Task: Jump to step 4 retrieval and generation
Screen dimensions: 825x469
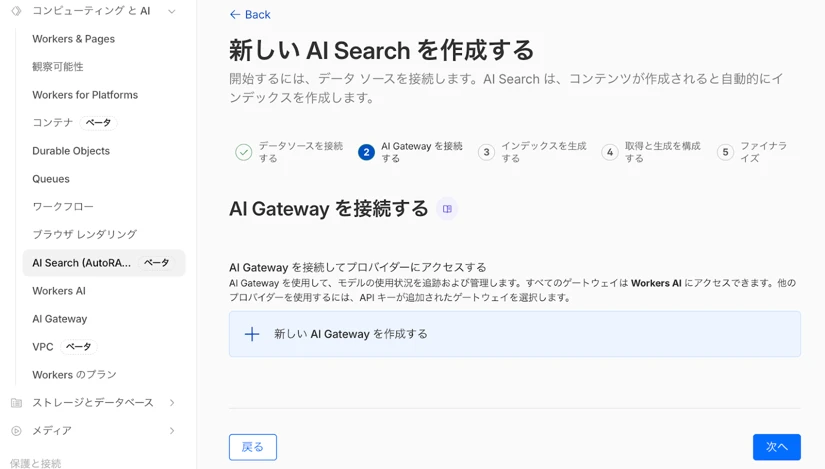Action: click(x=610, y=152)
